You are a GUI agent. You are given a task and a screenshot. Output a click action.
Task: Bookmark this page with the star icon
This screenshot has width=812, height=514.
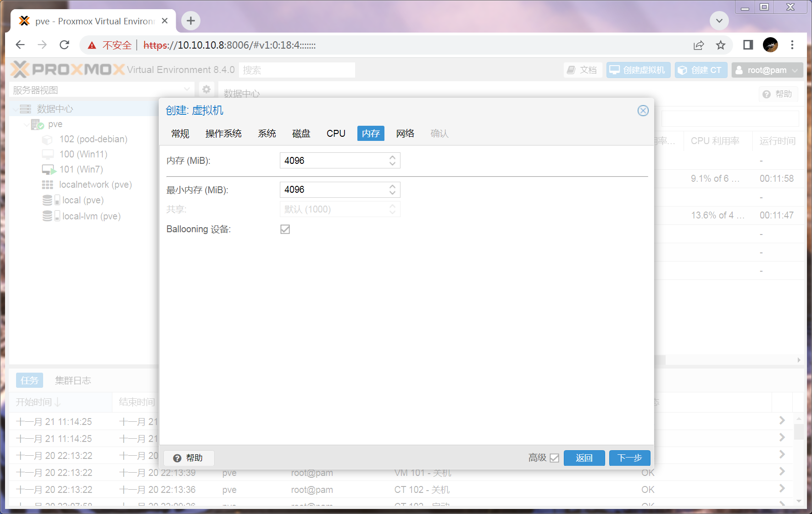point(721,45)
